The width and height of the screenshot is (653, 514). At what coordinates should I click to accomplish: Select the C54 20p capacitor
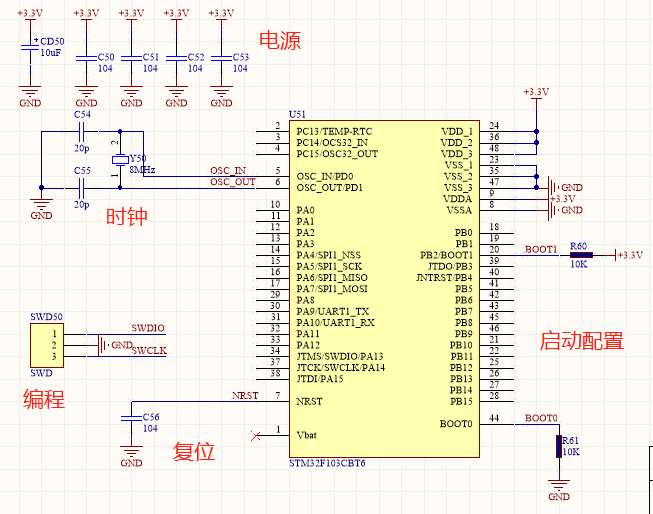pyautogui.click(x=82, y=132)
